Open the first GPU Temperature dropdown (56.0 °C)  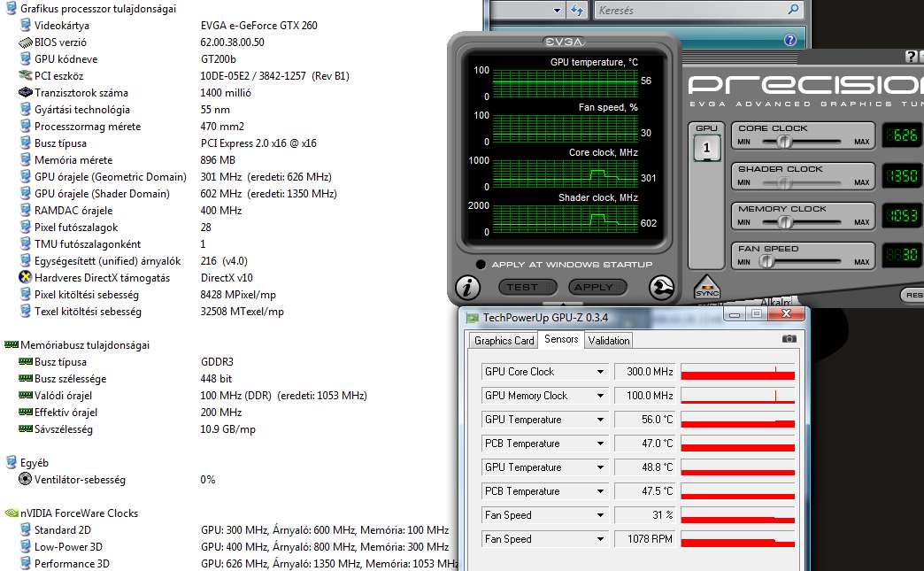point(600,420)
